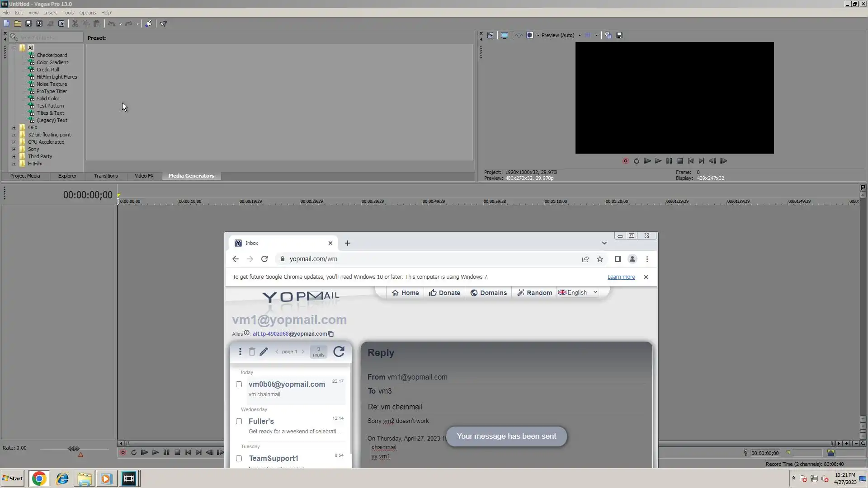Bookmark the page with the star icon
868x488 pixels.
[600, 259]
